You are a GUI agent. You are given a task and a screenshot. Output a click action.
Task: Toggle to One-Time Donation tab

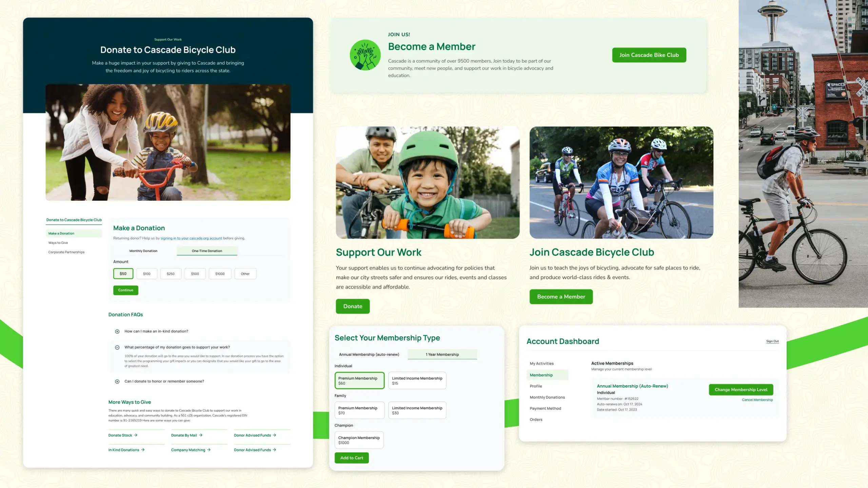pyautogui.click(x=207, y=250)
